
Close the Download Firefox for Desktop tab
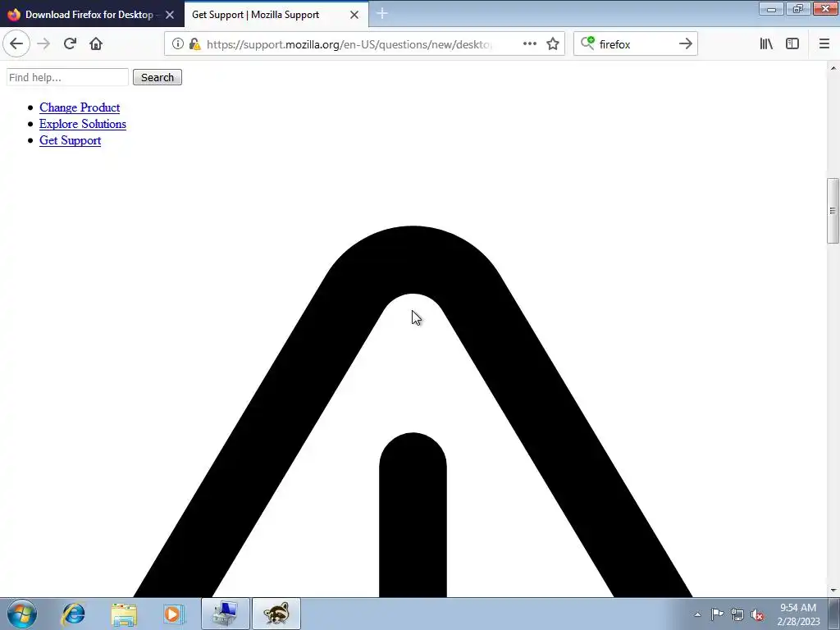tap(170, 15)
